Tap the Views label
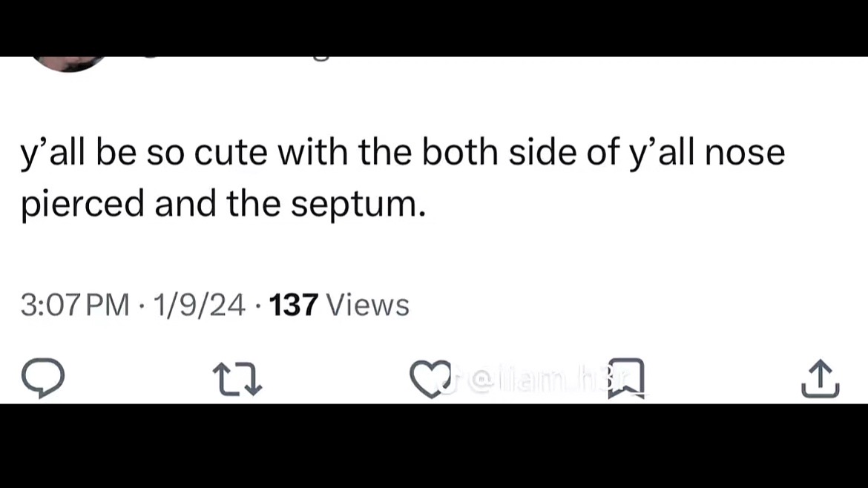This screenshot has width=868, height=488. (x=367, y=305)
